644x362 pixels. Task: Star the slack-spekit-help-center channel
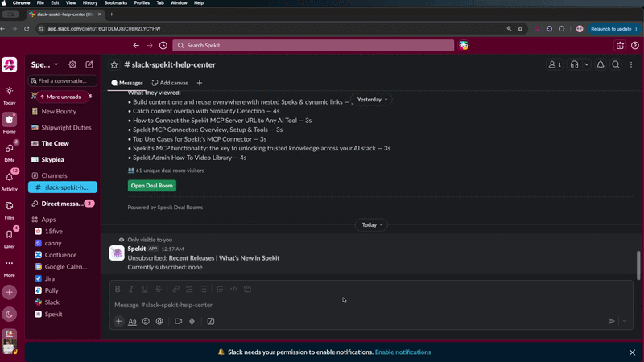coord(114,65)
